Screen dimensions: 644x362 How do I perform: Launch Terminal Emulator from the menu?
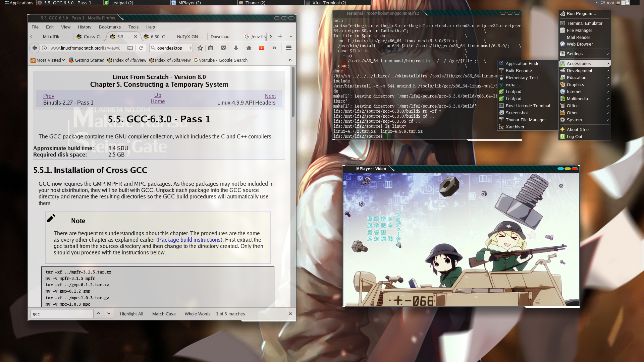[x=584, y=23]
